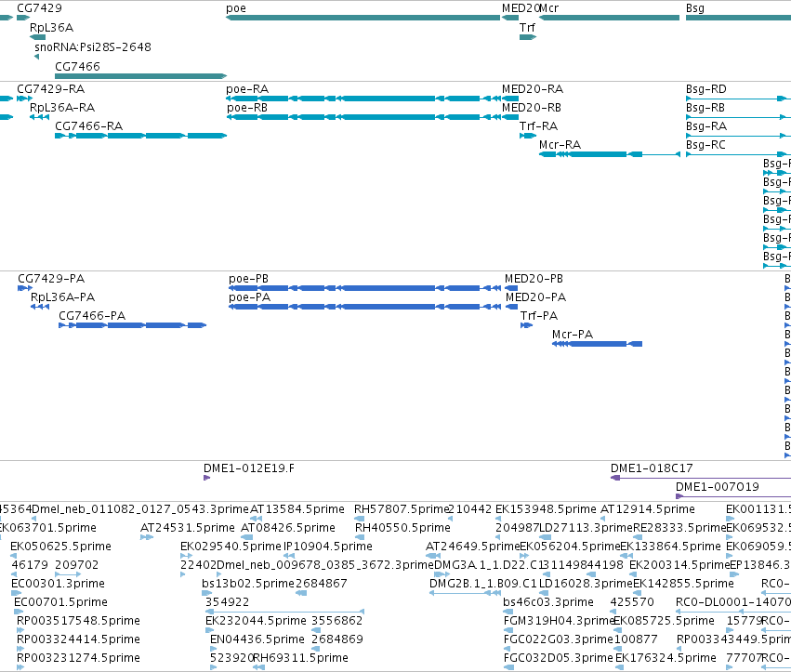Open EST FGC022G03.3prime
This screenshot has width=791, height=672.
558,639
